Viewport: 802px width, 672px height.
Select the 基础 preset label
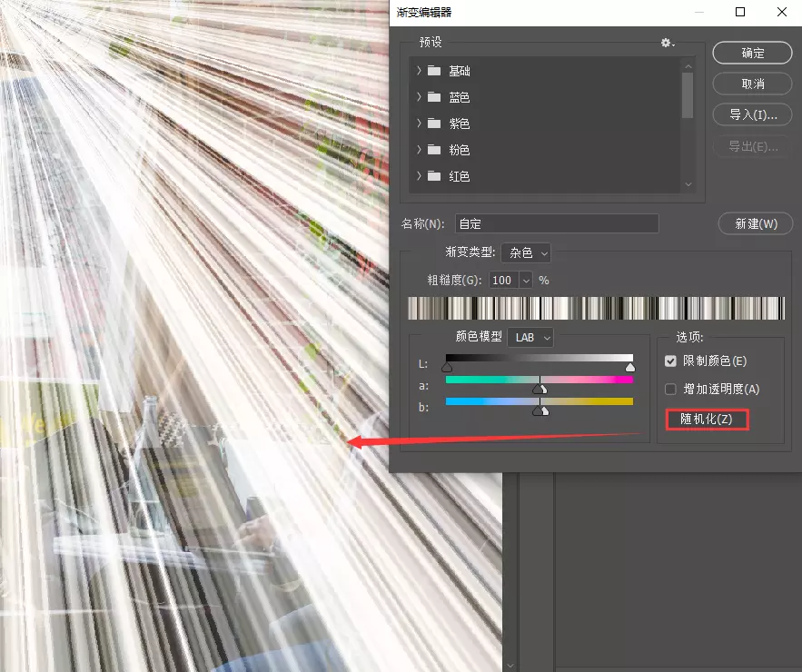(460, 71)
